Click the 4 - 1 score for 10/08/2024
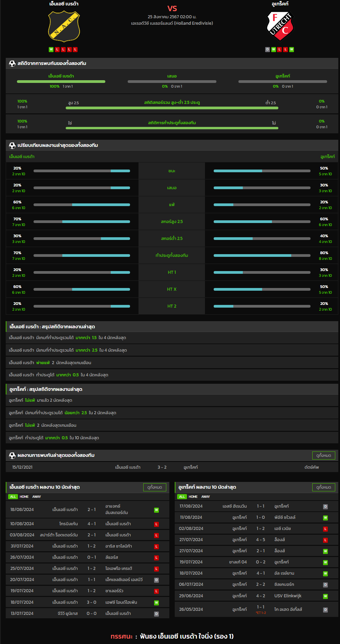 [91, 524]
